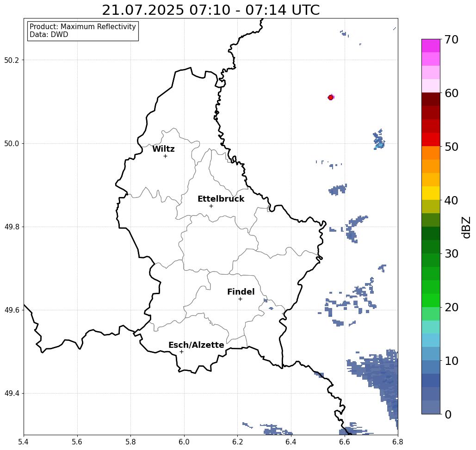Click the longitude tick label 5.6
Viewport: 476px width, 450px height.
tap(77, 442)
